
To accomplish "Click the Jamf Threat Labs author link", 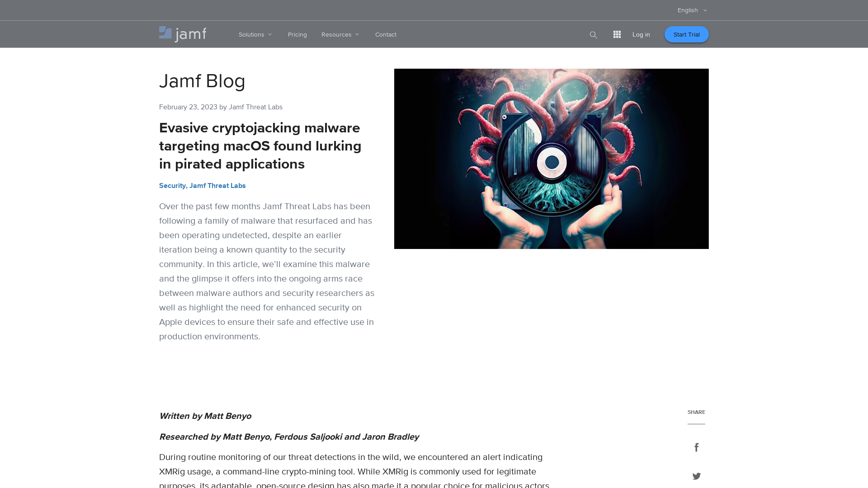I will [255, 107].
